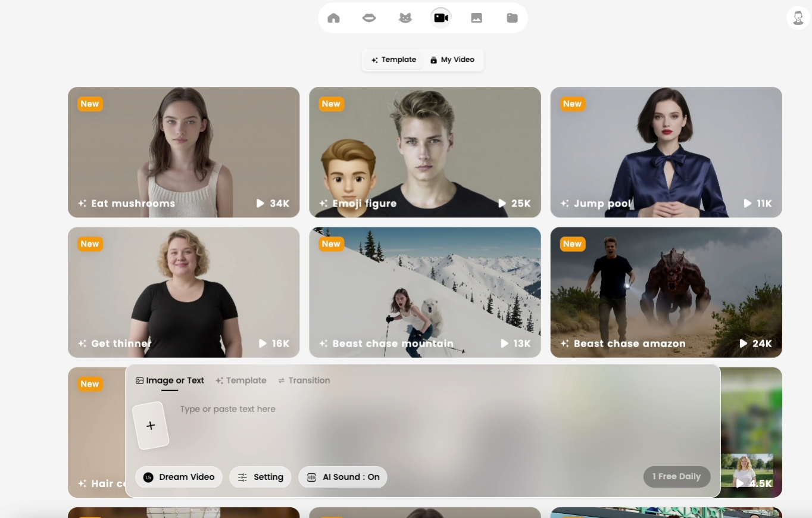Open the Dream Video model selector
Screen dimensions: 812x518
coord(179,477)
